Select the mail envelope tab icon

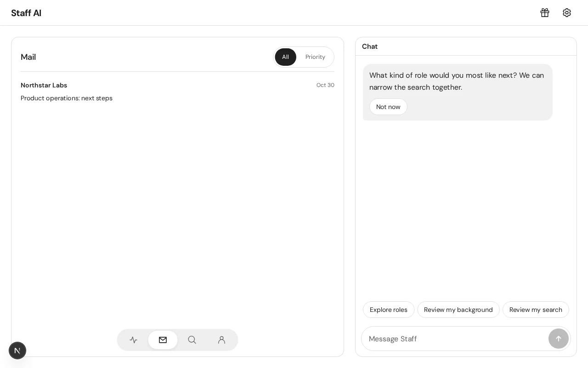pyautogui.click(x=163, y=340)
